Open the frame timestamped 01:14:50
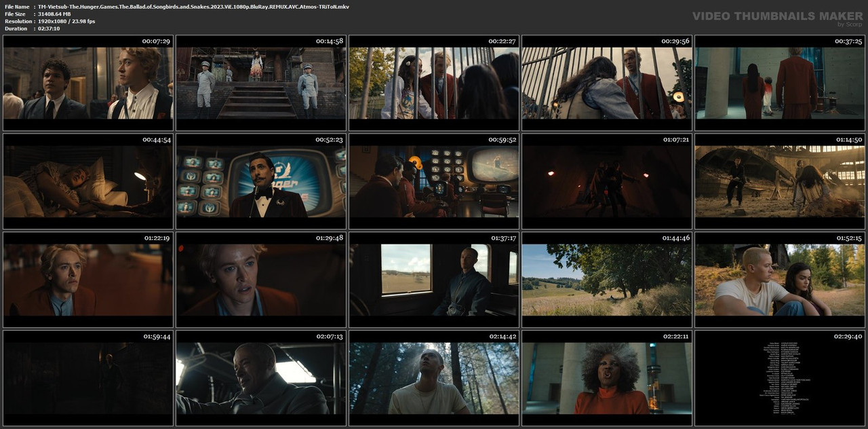868x429 pixels. [780, 181]
